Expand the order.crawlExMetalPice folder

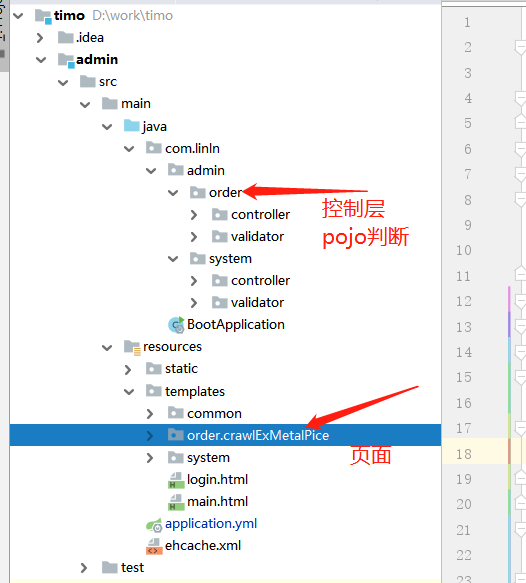150,435
